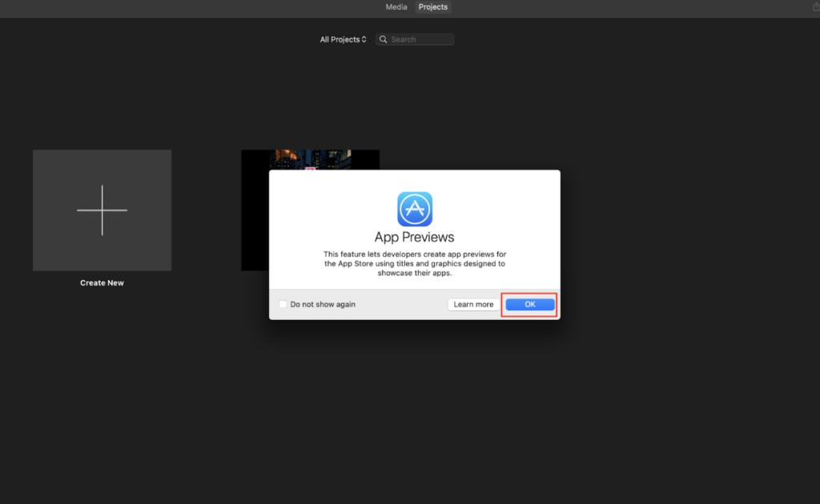Confirm the dialog with the OK button

coord(529,304)
